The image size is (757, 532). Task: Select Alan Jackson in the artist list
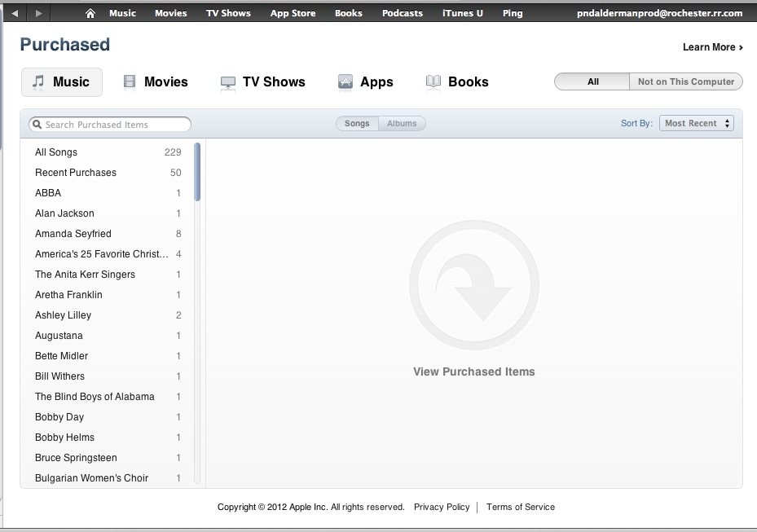pyautogui.click(x=108, y=213)
